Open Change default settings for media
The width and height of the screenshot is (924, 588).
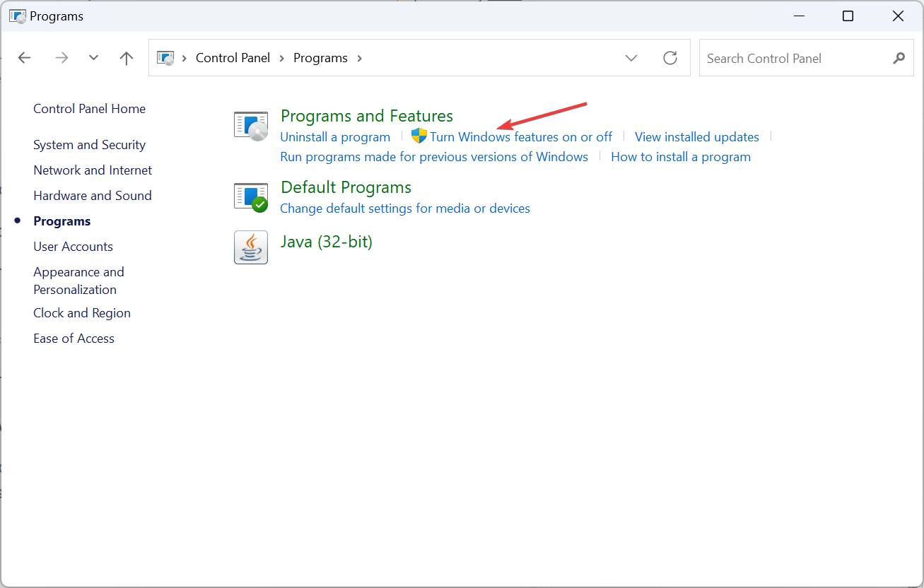click(405, 208)
